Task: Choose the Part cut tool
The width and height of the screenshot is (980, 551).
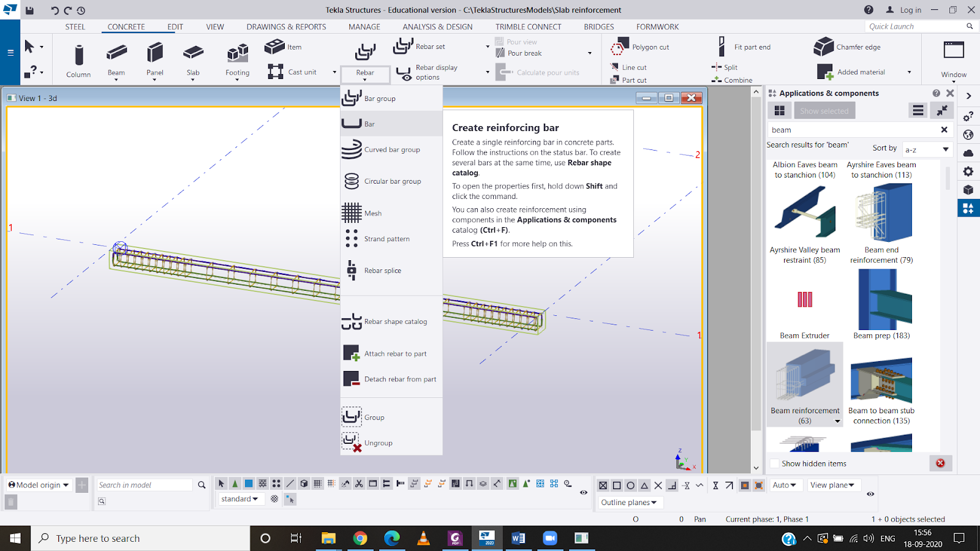Action: 628,80
